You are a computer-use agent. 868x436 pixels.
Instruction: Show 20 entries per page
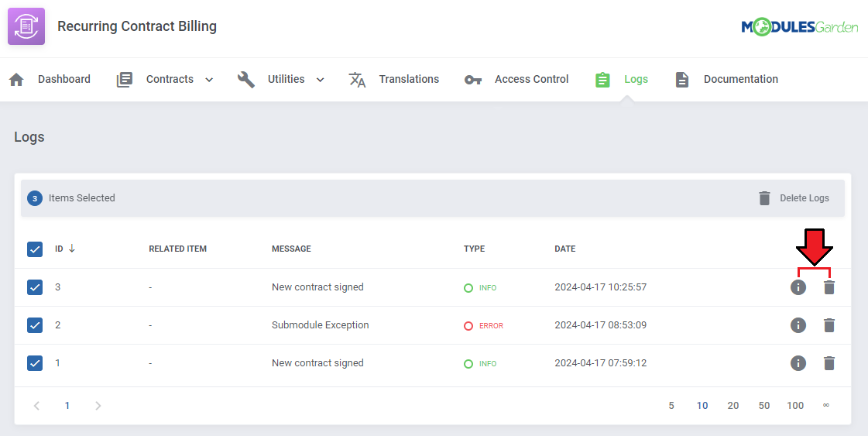733,406
